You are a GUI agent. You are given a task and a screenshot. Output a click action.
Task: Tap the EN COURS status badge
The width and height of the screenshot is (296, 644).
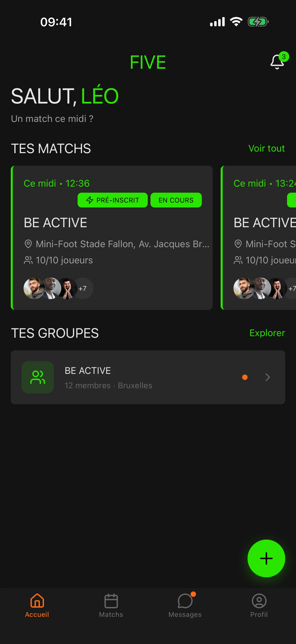point(176,200)
